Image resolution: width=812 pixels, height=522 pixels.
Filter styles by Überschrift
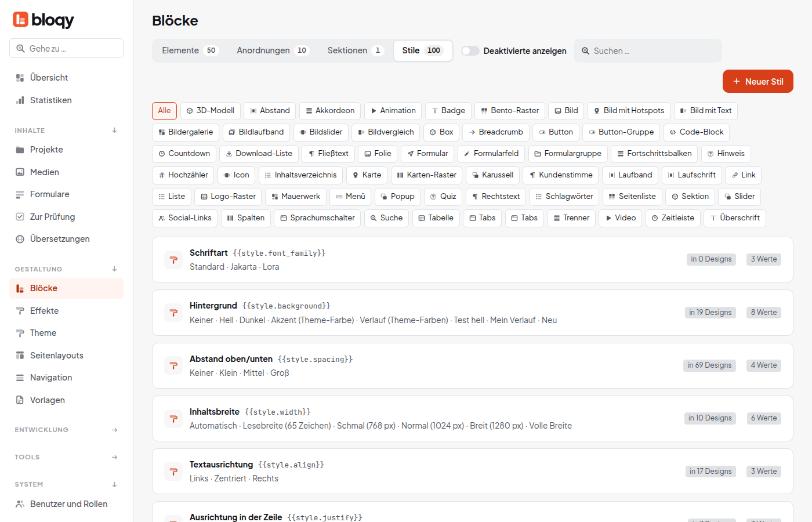click(x=735, y=218)
